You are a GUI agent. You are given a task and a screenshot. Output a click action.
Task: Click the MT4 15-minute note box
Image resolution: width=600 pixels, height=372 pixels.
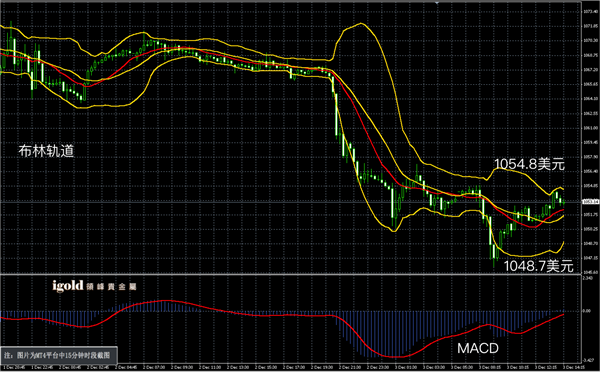[59, 355]
